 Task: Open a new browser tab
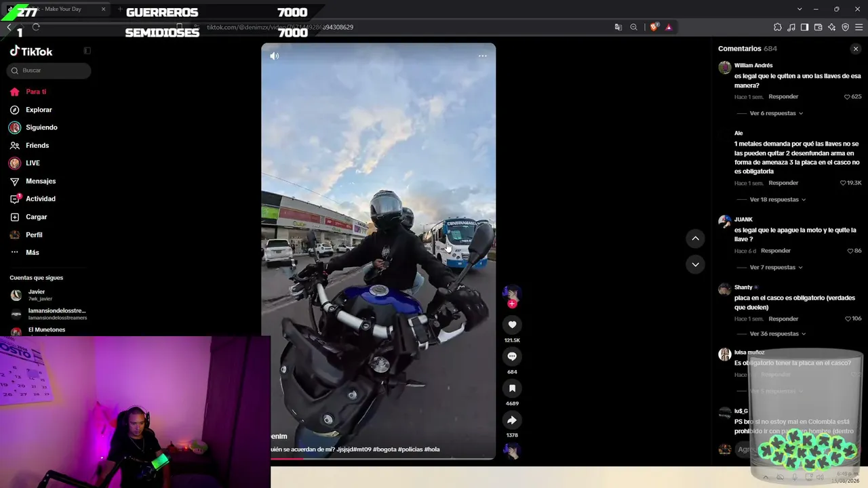[x=120, y=9]
